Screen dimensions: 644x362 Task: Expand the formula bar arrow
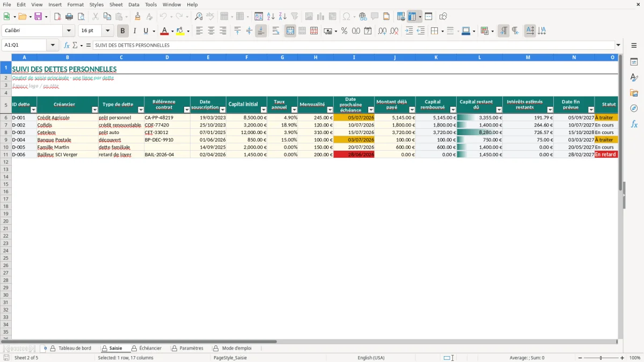point(618,46)
